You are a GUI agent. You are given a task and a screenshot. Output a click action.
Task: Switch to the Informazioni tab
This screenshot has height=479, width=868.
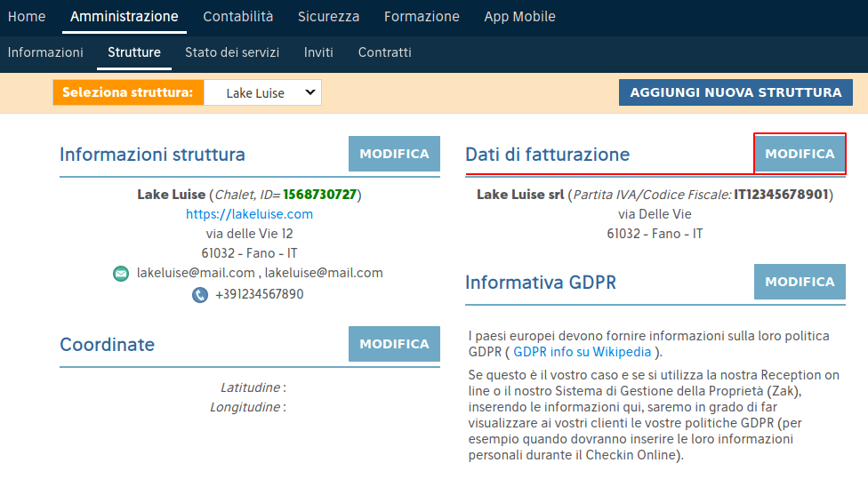45,52
